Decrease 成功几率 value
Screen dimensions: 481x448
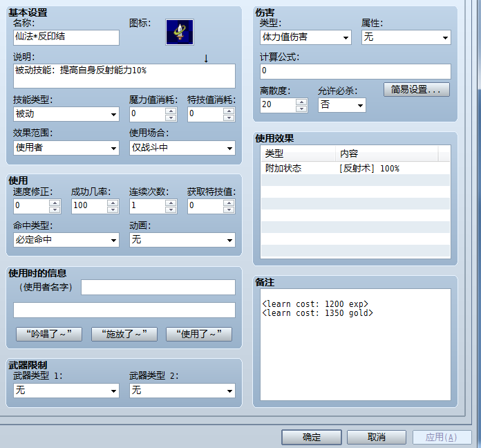coord(113,209)
